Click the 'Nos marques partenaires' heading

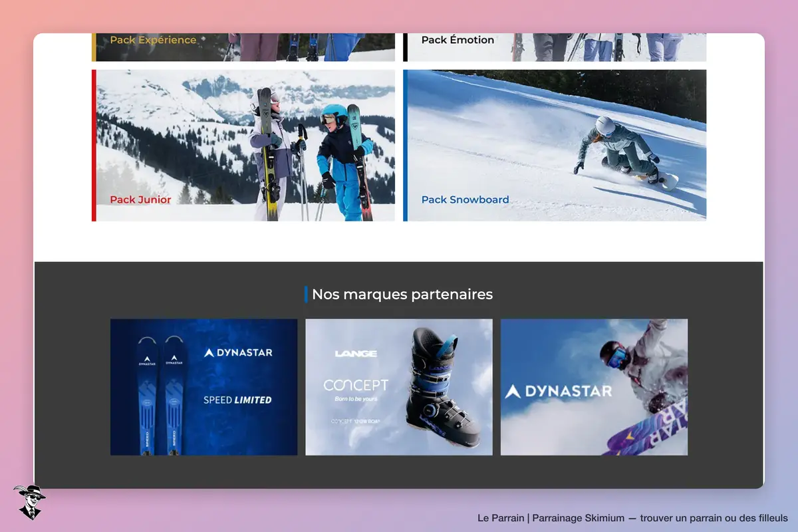pos(402,294)
